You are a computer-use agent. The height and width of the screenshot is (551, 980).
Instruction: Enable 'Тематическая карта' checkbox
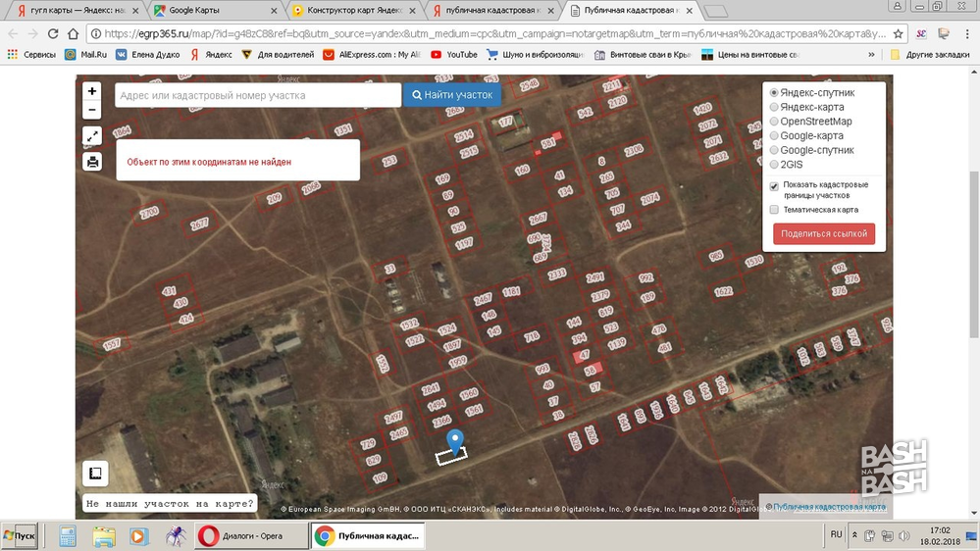point(774,210)
